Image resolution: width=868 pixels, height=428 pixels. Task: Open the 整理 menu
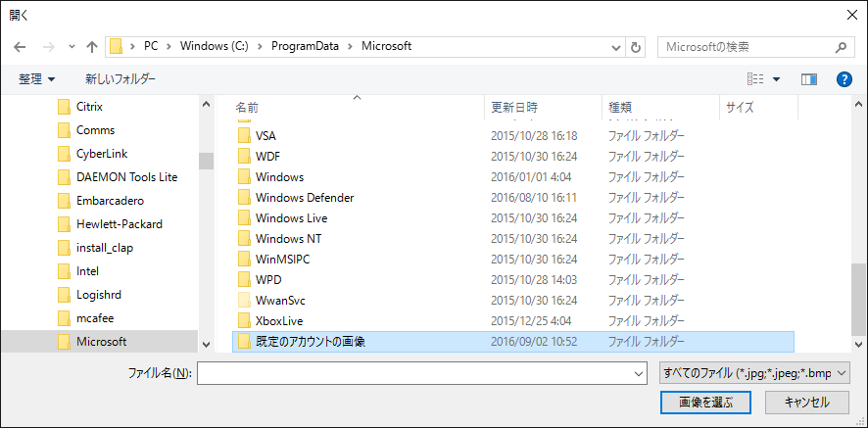(x=37, y=78)
